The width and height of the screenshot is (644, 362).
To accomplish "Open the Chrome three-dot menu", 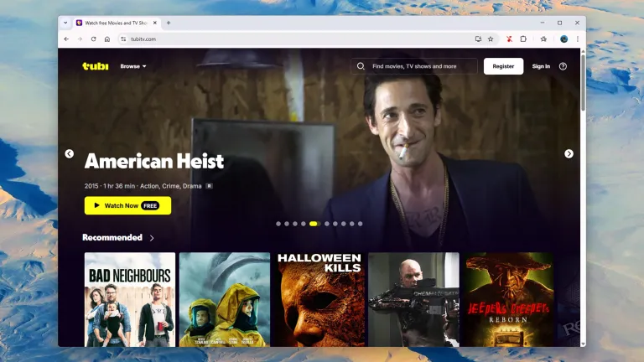I will tap(577, 39).
